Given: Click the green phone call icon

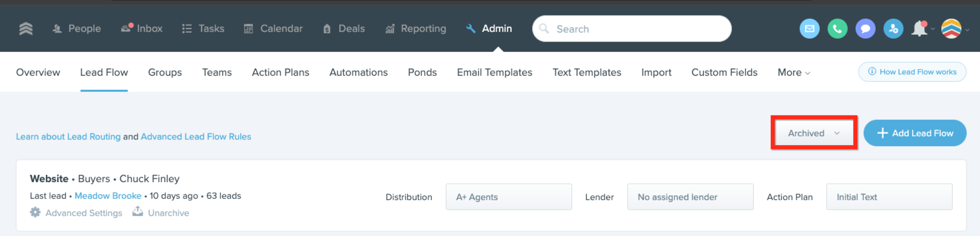Looking at the screenshot, I should click(x=837, y=29).
